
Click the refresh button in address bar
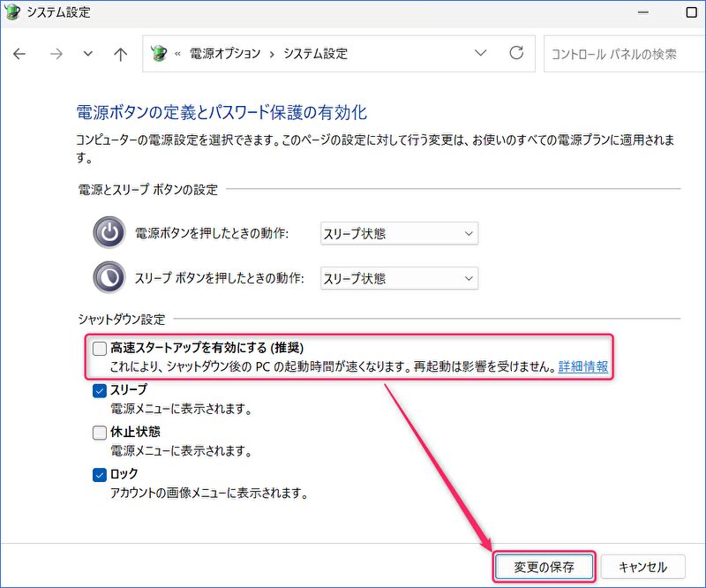(516, 53)
